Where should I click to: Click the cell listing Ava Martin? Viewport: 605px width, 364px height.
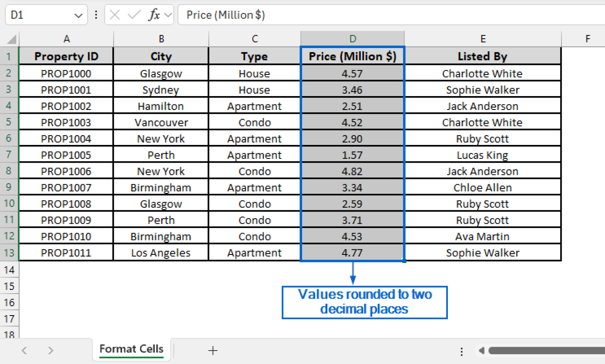click(483, 236)
